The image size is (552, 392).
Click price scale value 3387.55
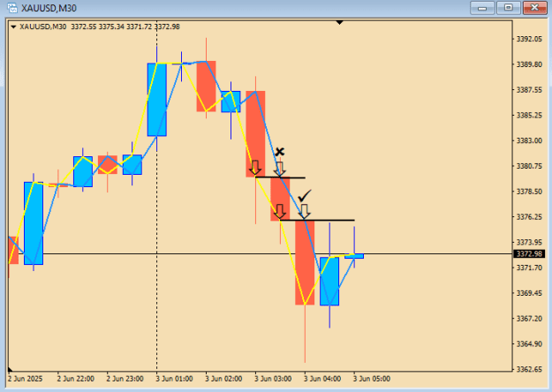click(x=529, y=90)
